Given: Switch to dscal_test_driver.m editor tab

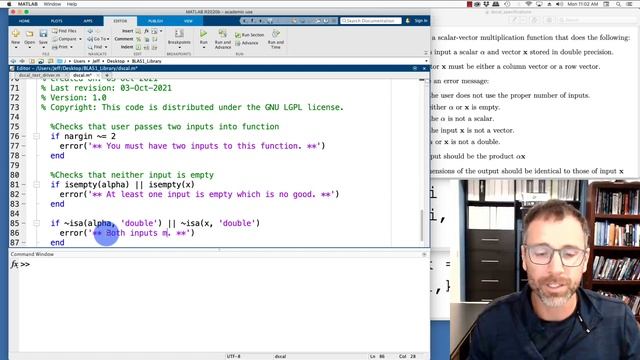Looking at the screenshot, I should coord(39,75).
